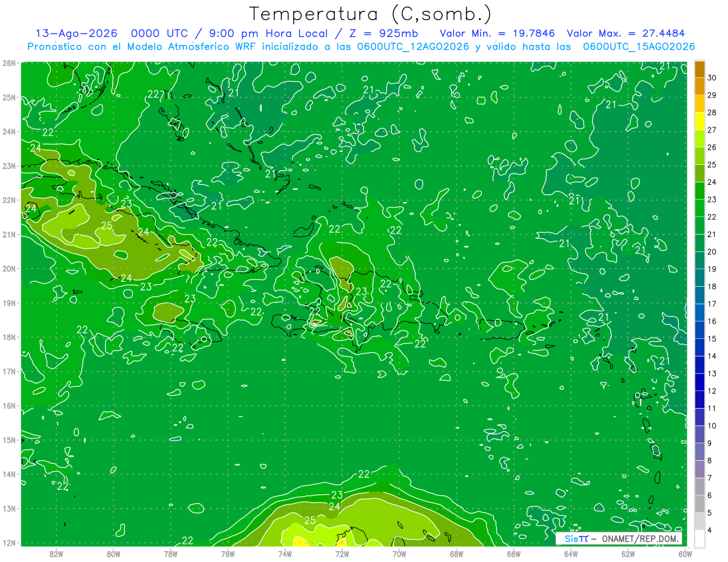Click the "23N" latitude axis label

8,166
